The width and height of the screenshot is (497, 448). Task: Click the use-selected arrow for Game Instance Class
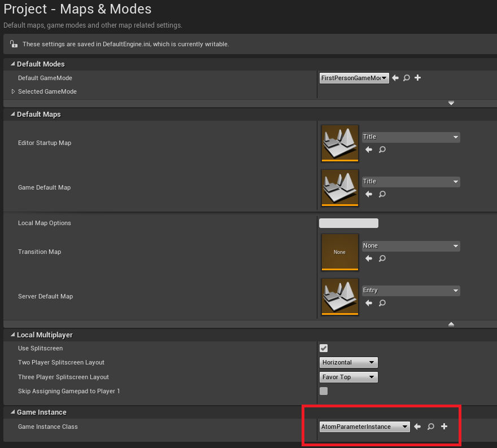click(417, 427)
